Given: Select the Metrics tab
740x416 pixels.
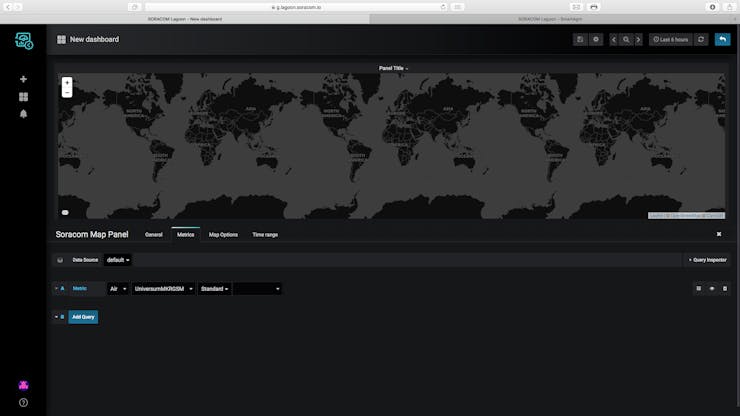Looking at the screenshot, I should 185,235.
